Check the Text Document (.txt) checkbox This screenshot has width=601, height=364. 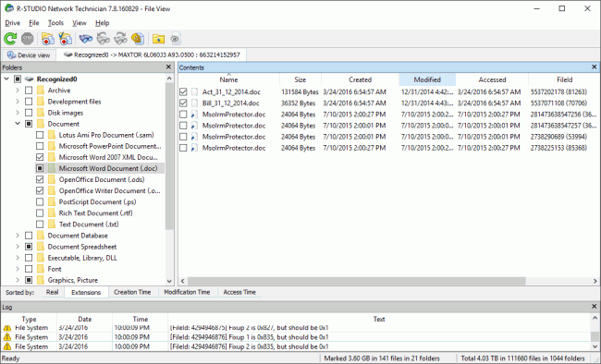[40, 224]
